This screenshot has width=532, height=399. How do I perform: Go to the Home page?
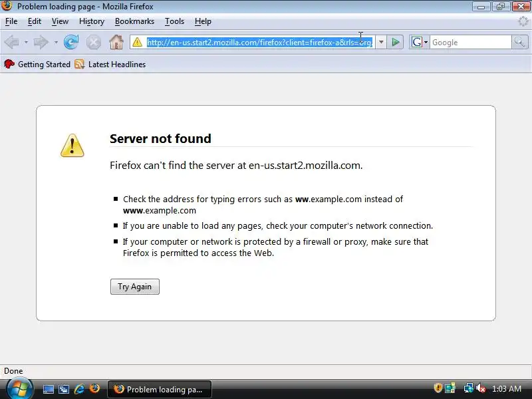[x=116, y=43]
